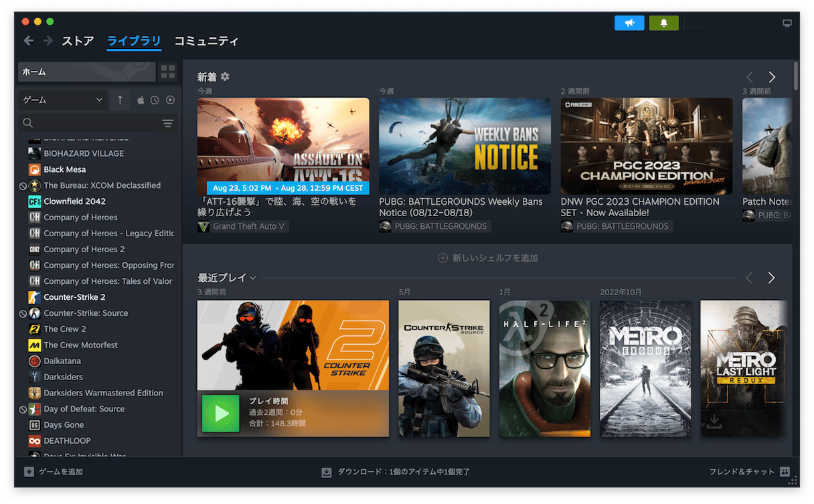Click 新しいシェルフを追加 button
814x504 pixels.
[488, 258]
